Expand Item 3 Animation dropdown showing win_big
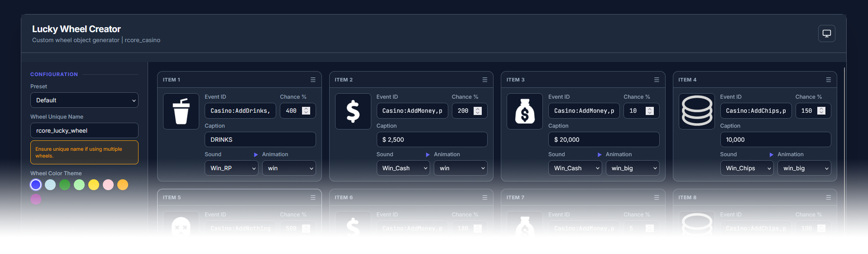868x254 pixels. [x=632, y=168]
